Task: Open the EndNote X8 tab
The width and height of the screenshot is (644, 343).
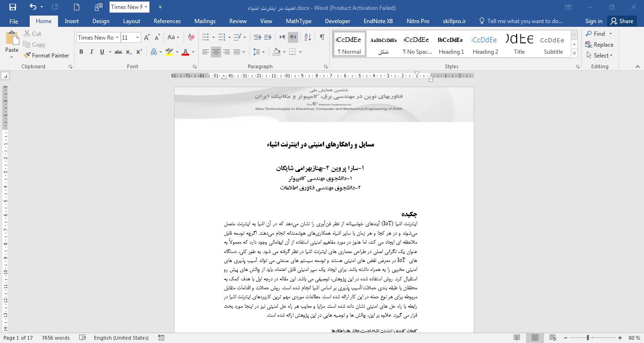Action: coord(378,21)
